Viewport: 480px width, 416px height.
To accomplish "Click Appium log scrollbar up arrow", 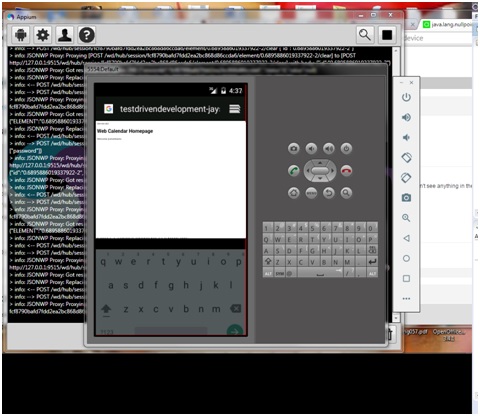I will point(396,51).
